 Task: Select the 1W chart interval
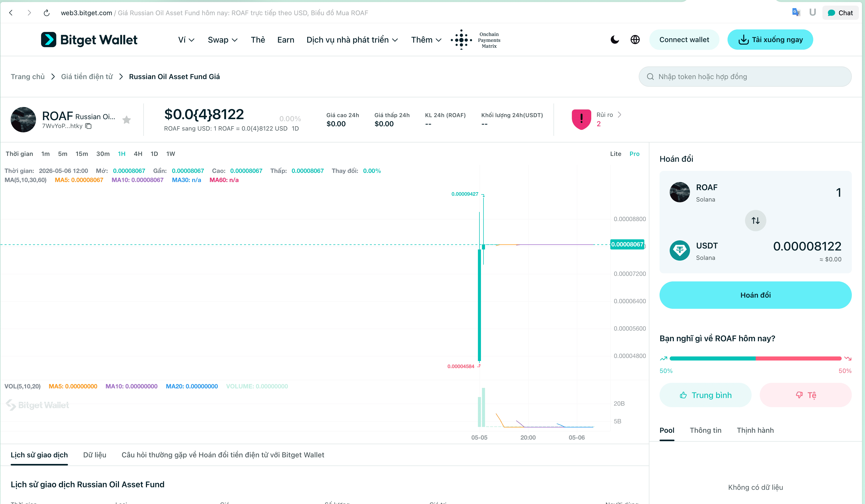click(x=171, y=154)
